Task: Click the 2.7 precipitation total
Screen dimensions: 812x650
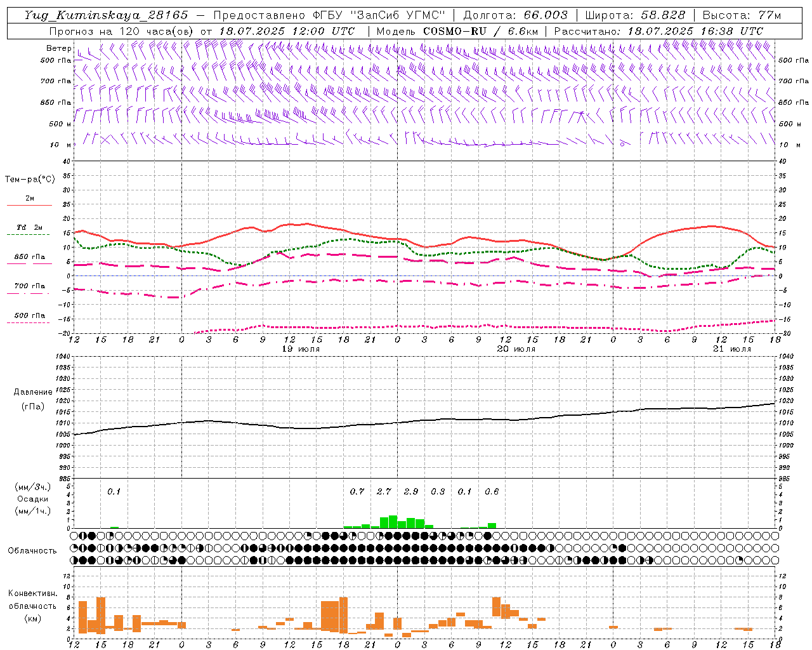Action: [x=384, y=491]
